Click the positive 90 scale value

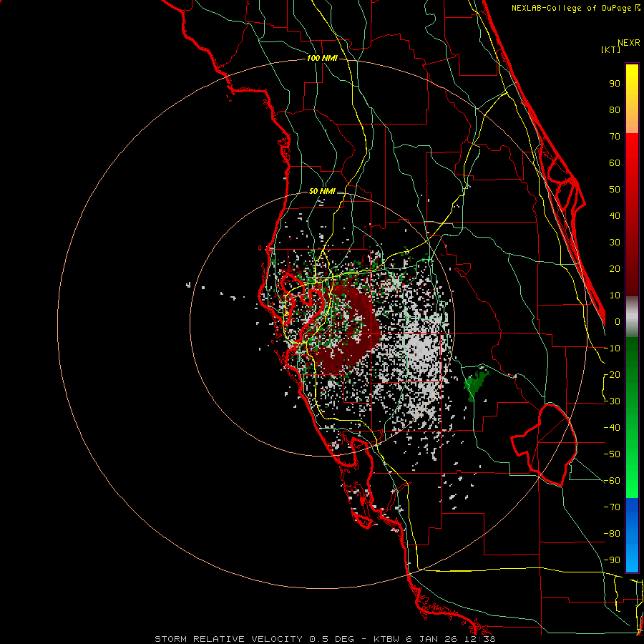[615, 84]
